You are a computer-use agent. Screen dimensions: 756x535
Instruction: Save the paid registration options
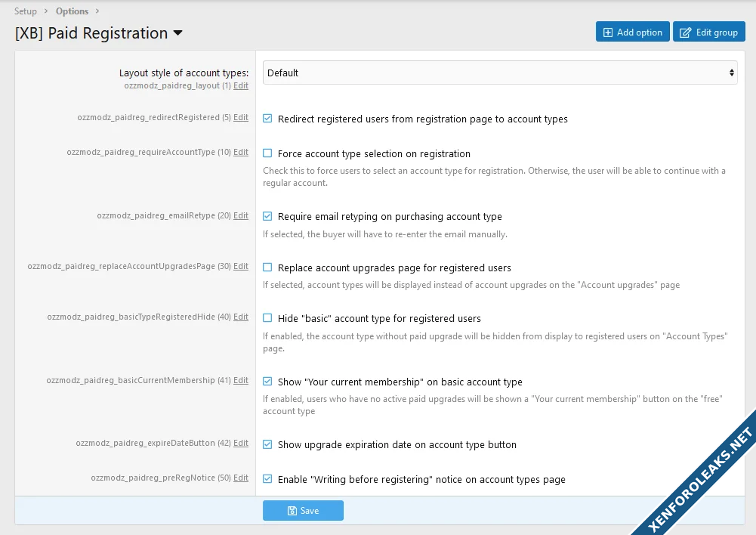(x=303, y=511)
